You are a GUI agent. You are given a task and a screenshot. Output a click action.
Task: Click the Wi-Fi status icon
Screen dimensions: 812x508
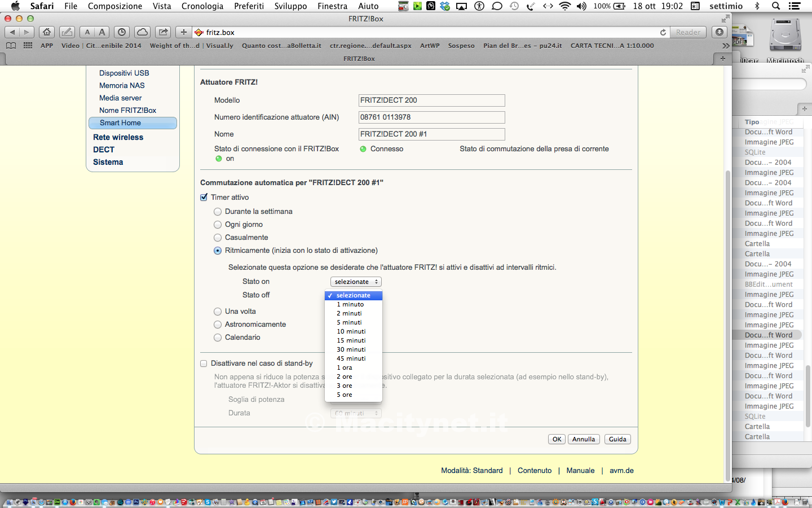click(x=564, y=6)
